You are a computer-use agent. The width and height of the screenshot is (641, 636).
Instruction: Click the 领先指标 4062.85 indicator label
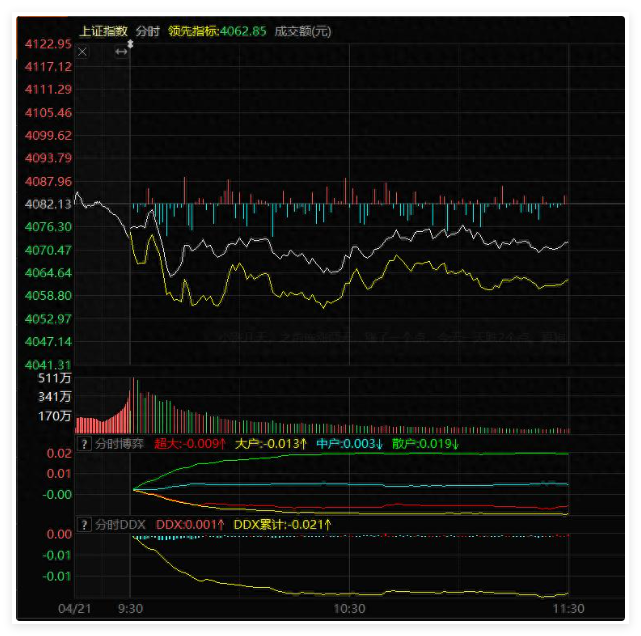(x=217, y=31)
